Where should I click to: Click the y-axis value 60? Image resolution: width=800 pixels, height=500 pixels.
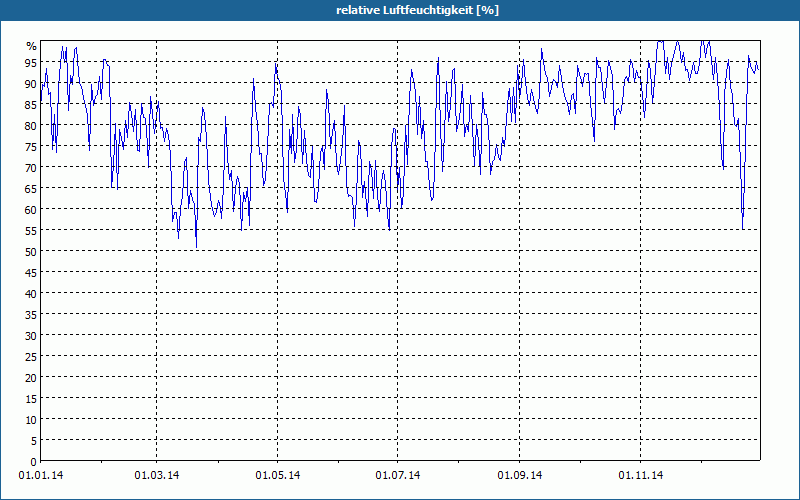[x=31, y=210]
